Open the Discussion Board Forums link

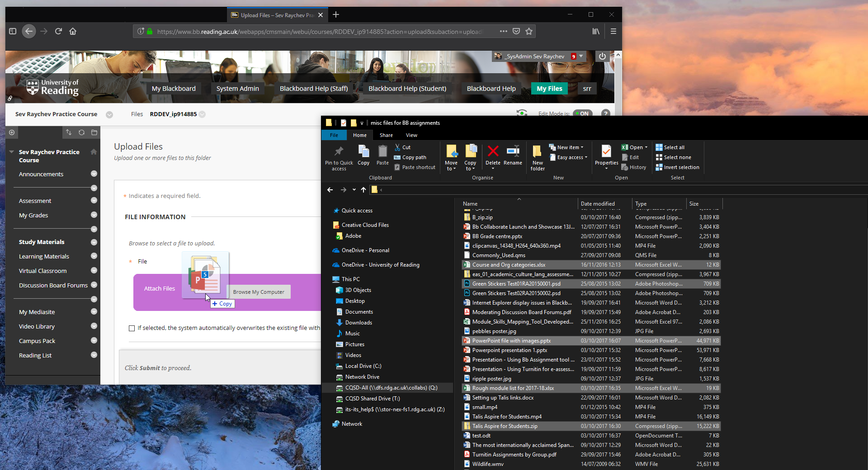click(x=53, y=285)
